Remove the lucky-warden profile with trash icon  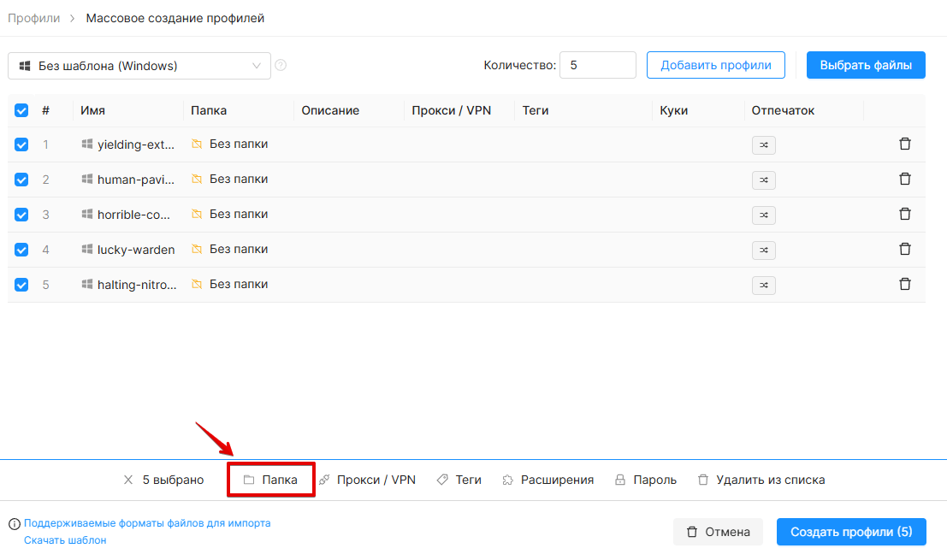(905, 249)
